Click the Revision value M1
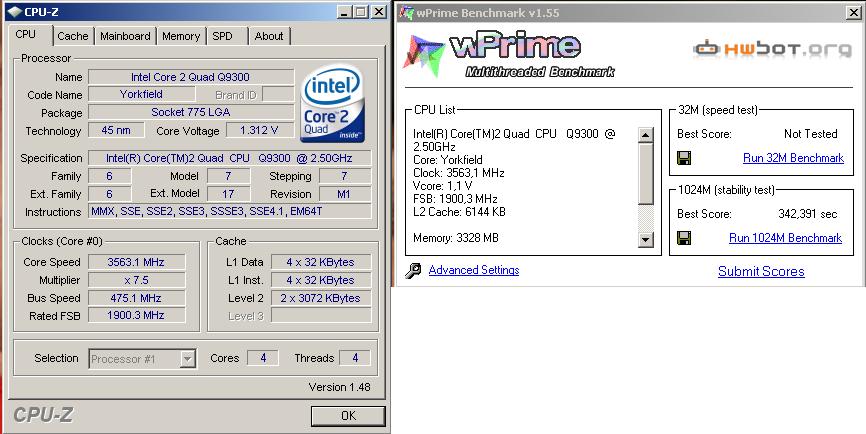Screen dimensions: 866x434 344,194
